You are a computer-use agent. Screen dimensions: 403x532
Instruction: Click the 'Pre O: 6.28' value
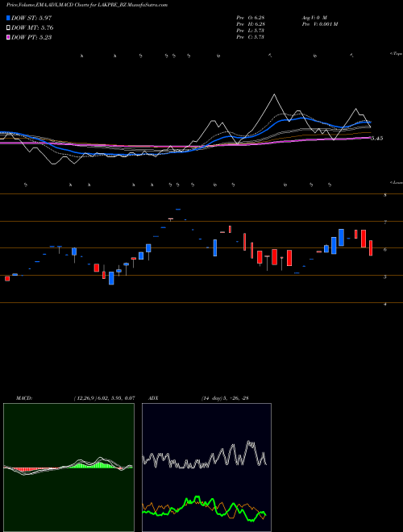pyautogui.click(x=251, y=17)
